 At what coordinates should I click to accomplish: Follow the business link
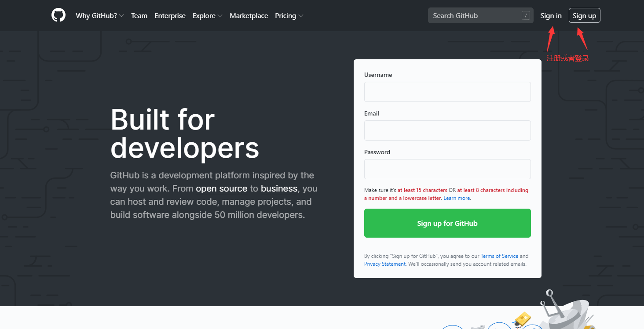click(279, 188)
